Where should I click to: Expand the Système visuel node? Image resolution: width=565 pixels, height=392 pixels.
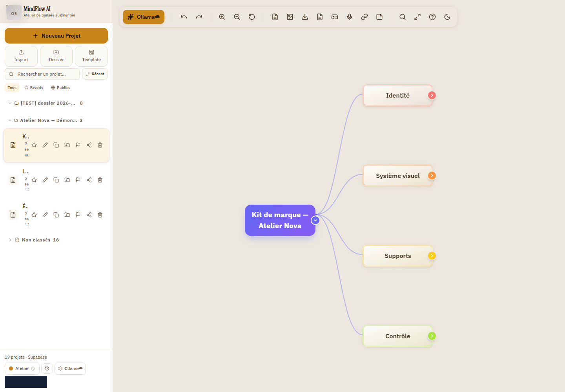click(x=432, y=176)
